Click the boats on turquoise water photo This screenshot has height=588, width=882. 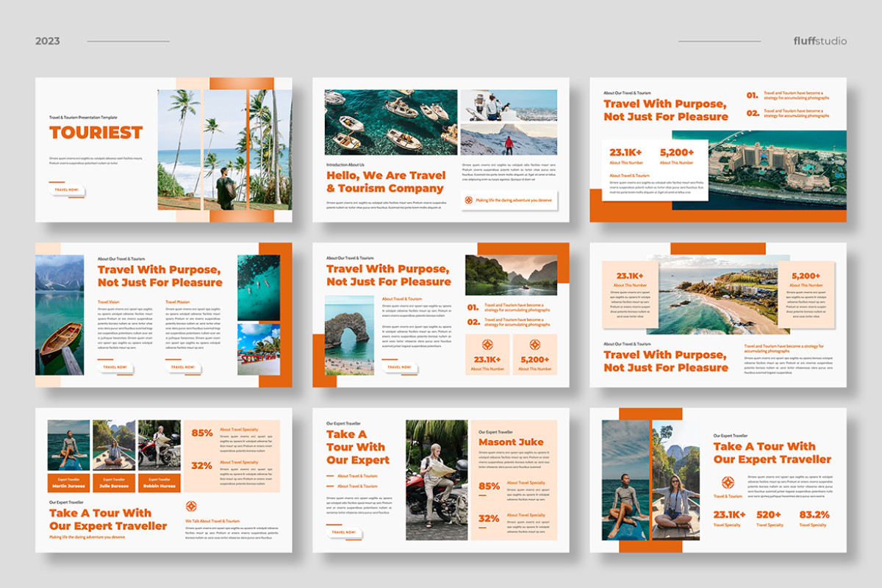[391, 122]
